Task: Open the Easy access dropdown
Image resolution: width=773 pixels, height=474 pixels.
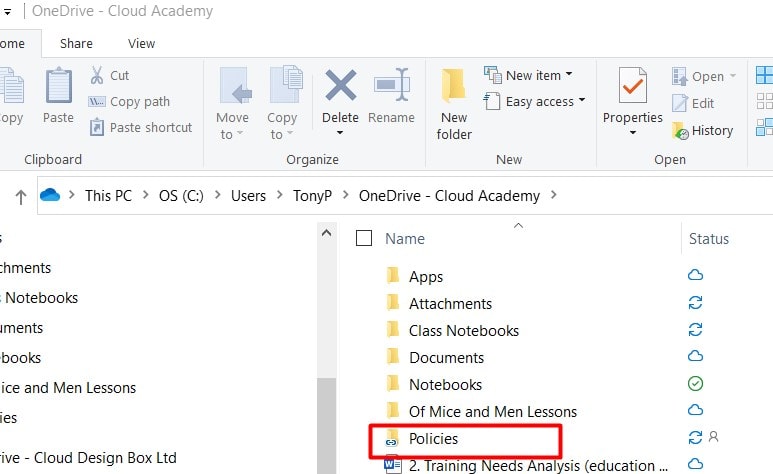Action: tap(534, 102)
